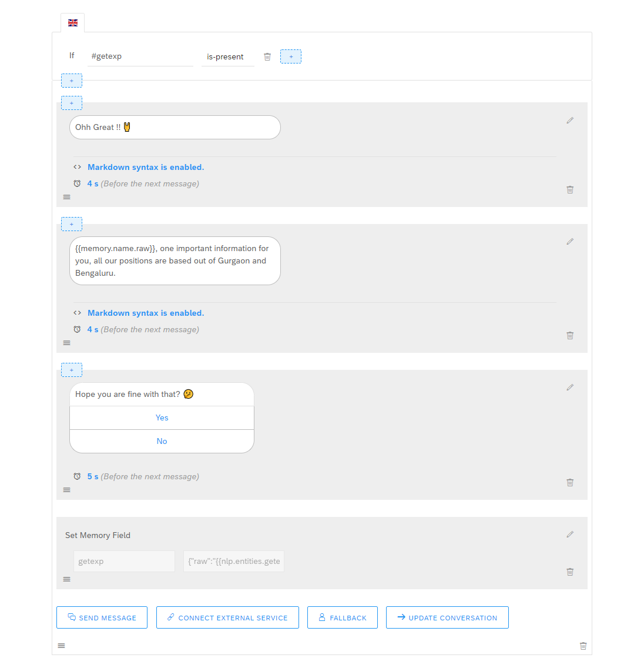Delete the 'Hope you are fine' message block

point(570,483)
